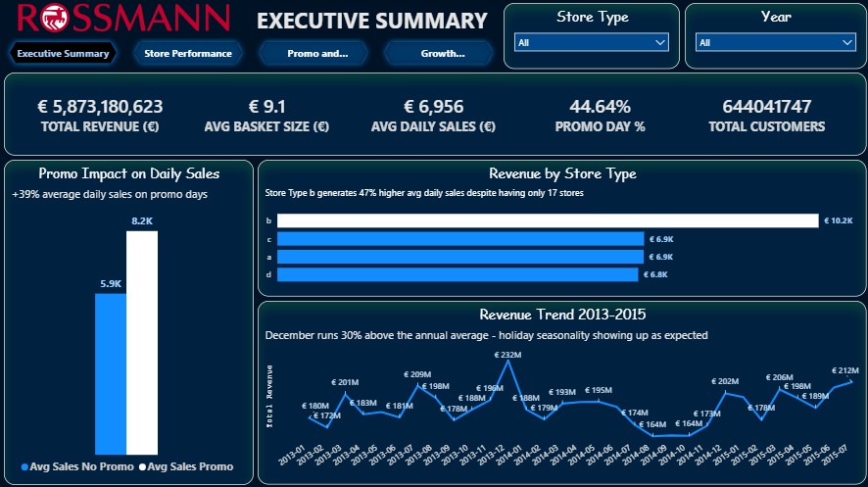Click the Store Type b generates 47% subtitle

click(x=424, y=193)
